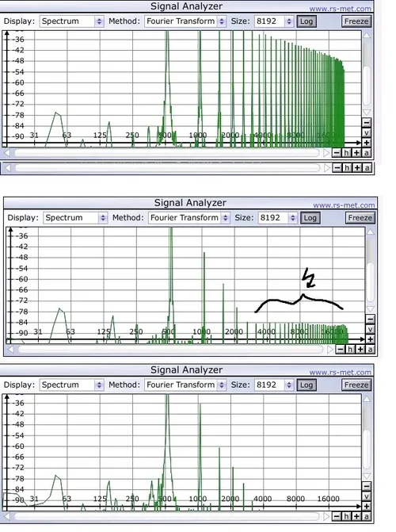
Task: Open the Size 8192 dropdown in bottom analyzer
Action: pos(274,385)
